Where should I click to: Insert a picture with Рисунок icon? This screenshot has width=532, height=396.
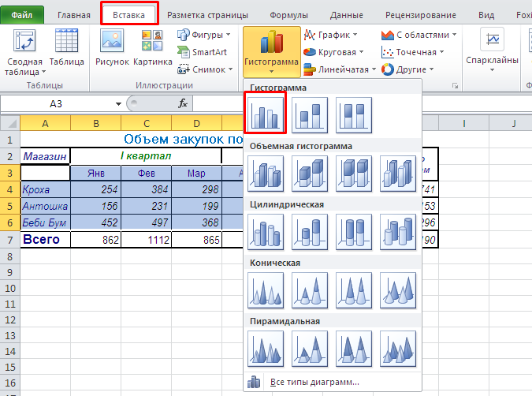click(x=111, y=49)
